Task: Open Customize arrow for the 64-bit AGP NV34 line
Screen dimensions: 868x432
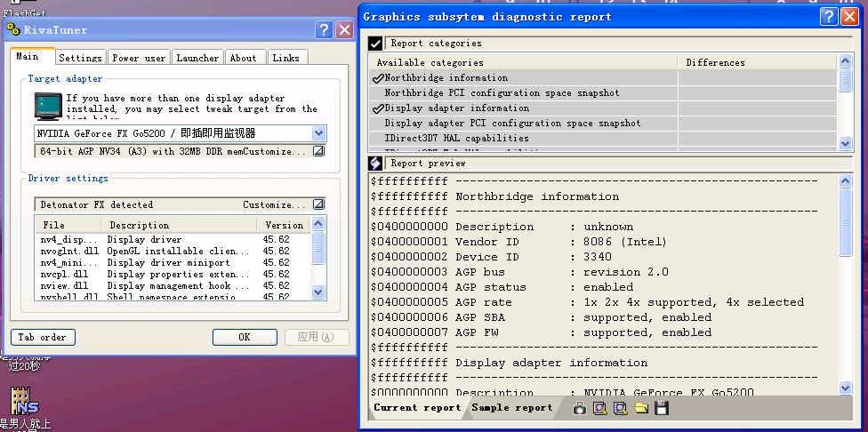Action: coord(318,151)
